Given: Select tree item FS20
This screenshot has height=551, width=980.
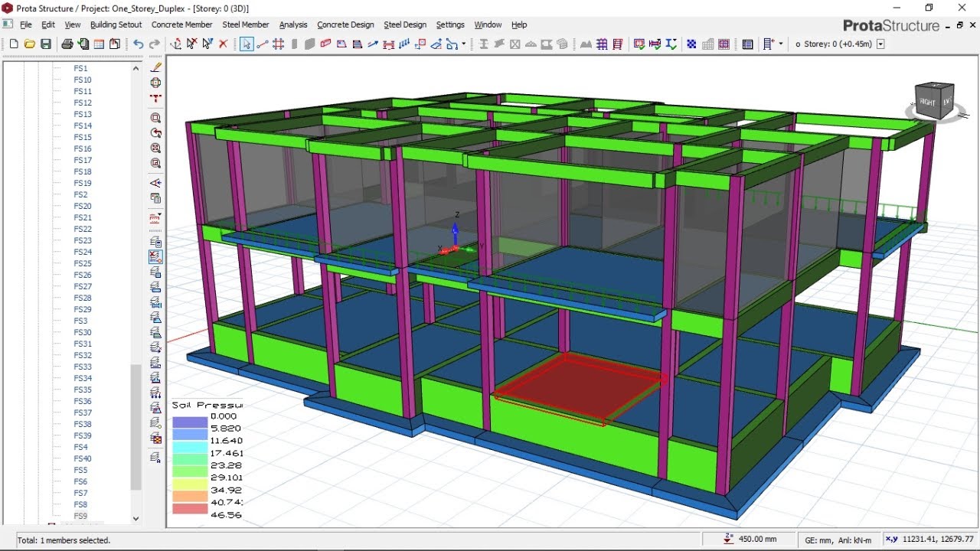Looking at the screenshot, I should [x=83, y=206].
